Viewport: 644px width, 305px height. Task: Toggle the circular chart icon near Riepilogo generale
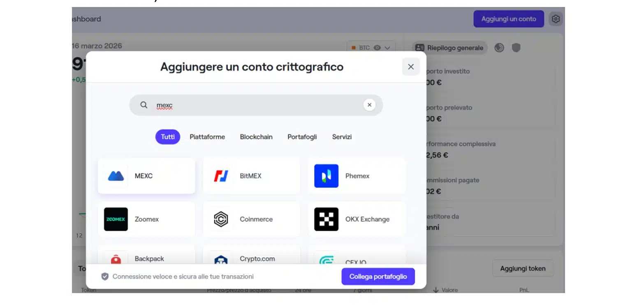499,48
